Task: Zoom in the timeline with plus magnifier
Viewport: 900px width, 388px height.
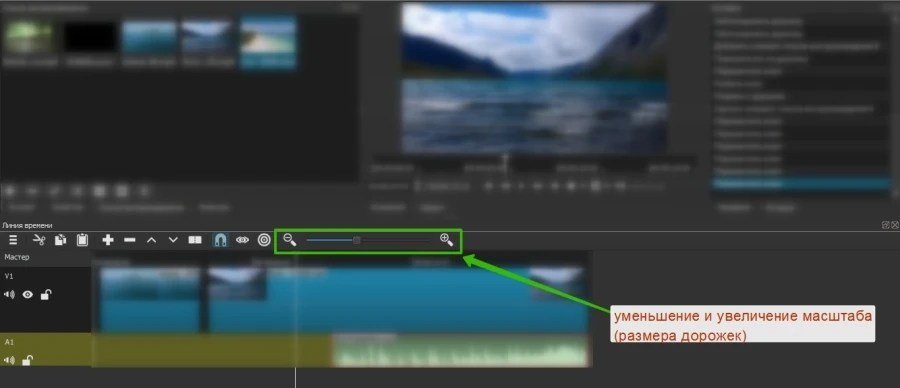Action: (x=447, y=240)
